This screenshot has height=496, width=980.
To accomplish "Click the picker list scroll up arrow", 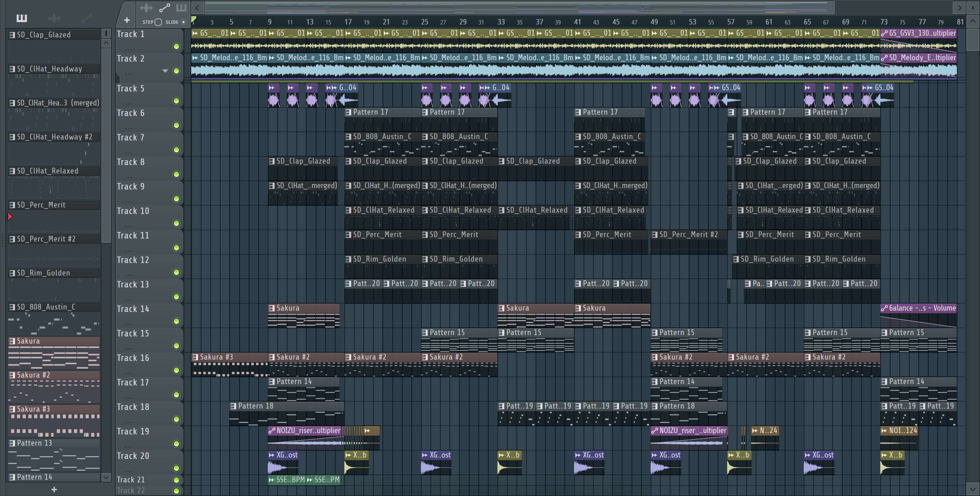I will (x=106, y=43).
